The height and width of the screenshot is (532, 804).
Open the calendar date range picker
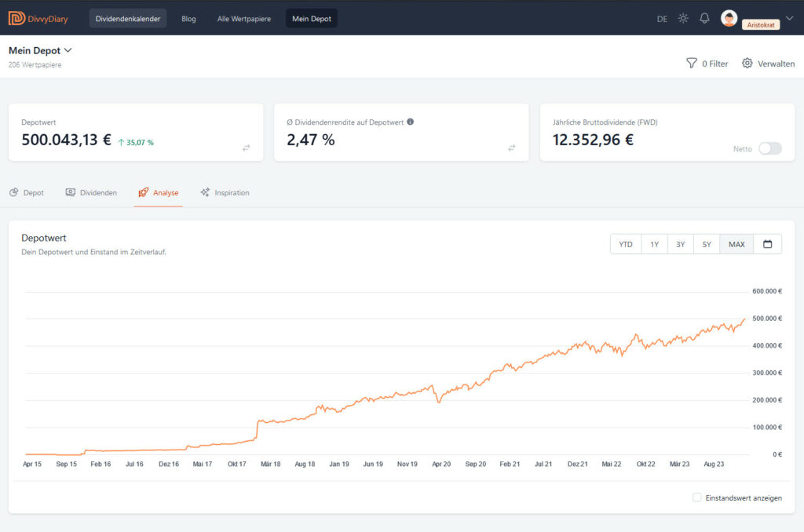767,244
